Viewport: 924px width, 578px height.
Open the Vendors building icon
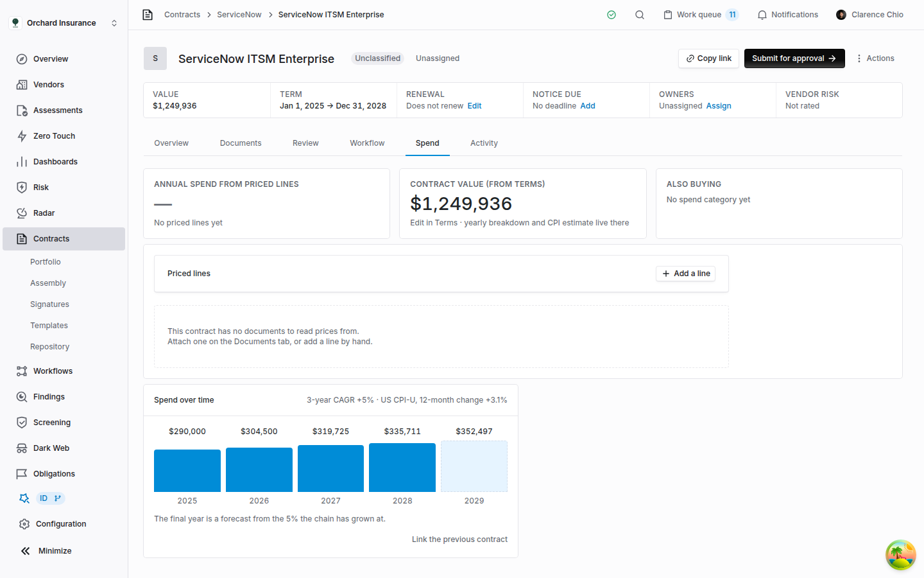[x=22, y=85]
